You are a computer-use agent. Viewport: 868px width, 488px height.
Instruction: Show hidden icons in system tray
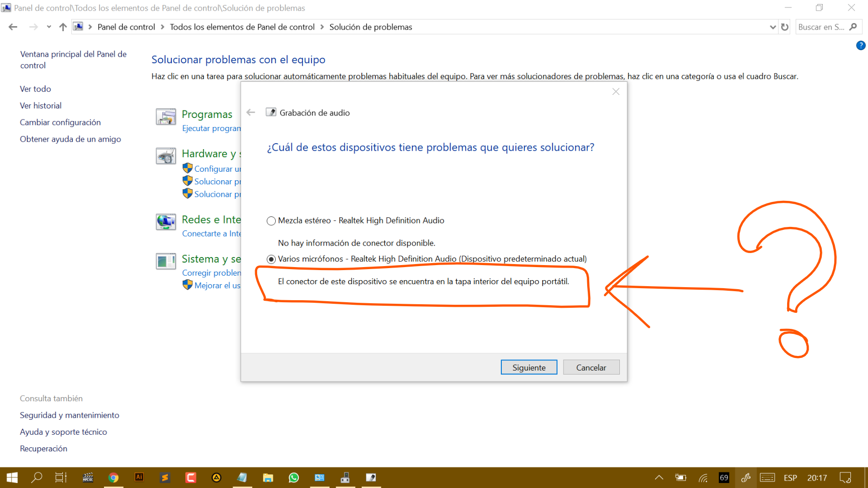[x=659, y=477]
